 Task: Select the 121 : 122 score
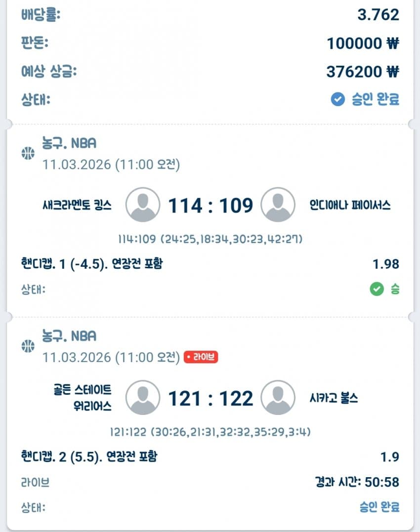pos(210,398)
